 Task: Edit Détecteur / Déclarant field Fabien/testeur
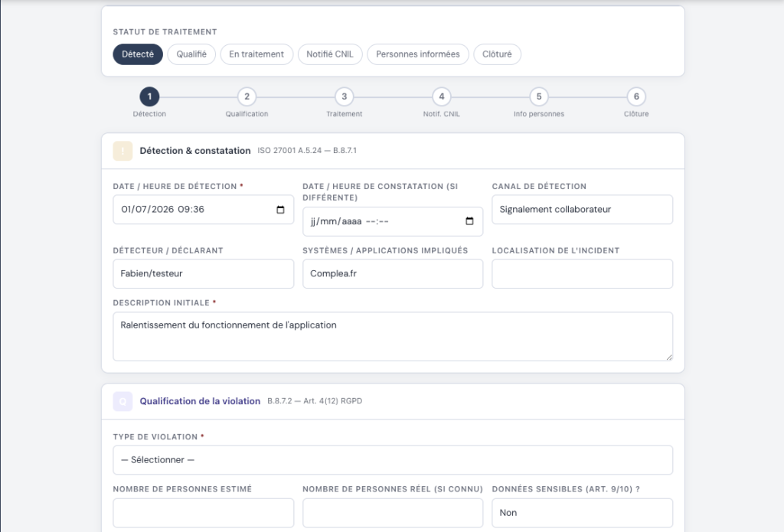204,273
